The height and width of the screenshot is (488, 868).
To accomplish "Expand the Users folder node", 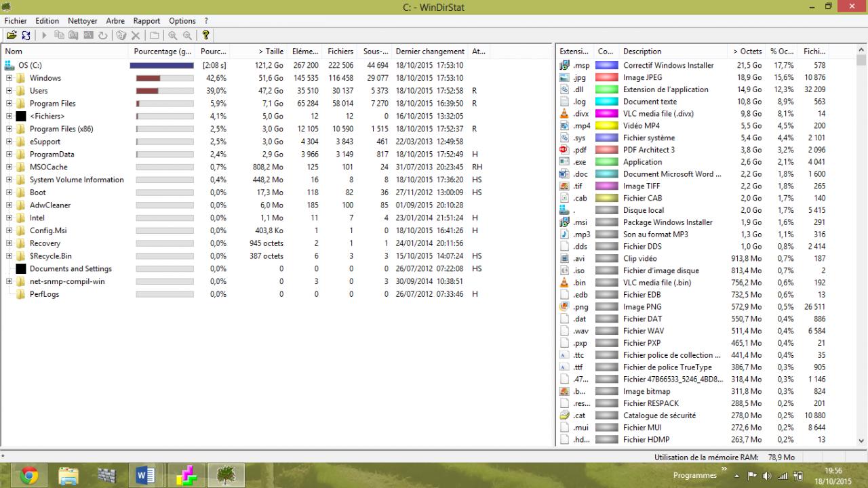I will point(9,91).
